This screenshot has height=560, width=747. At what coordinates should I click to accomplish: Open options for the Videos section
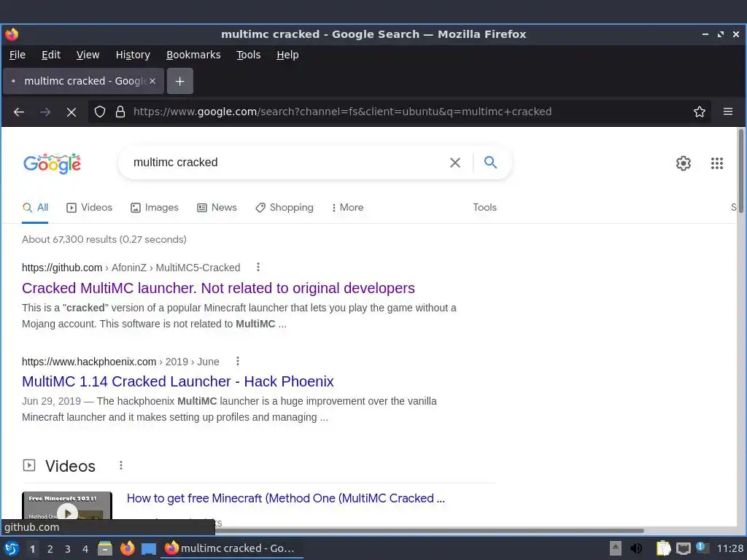(121, 465)
